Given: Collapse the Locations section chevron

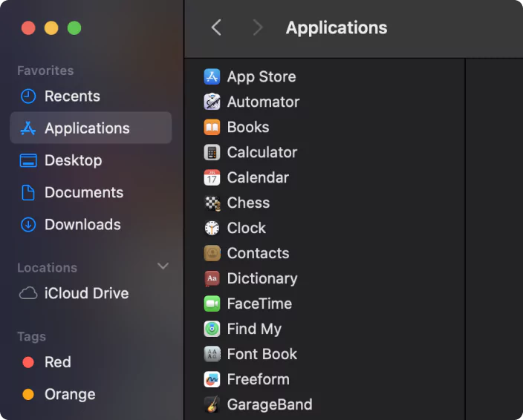Looking at the screenshot, I should (x=163, y=266).
